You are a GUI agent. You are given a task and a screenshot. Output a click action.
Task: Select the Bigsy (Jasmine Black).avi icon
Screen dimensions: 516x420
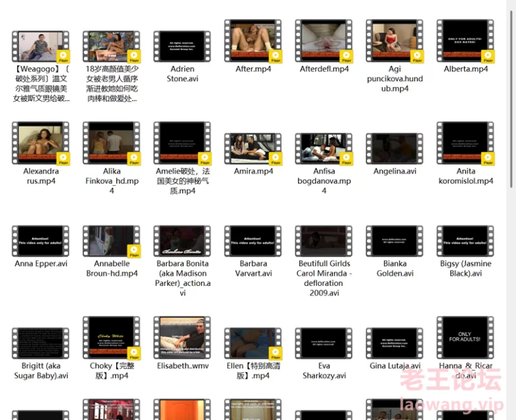pos(465,241)
